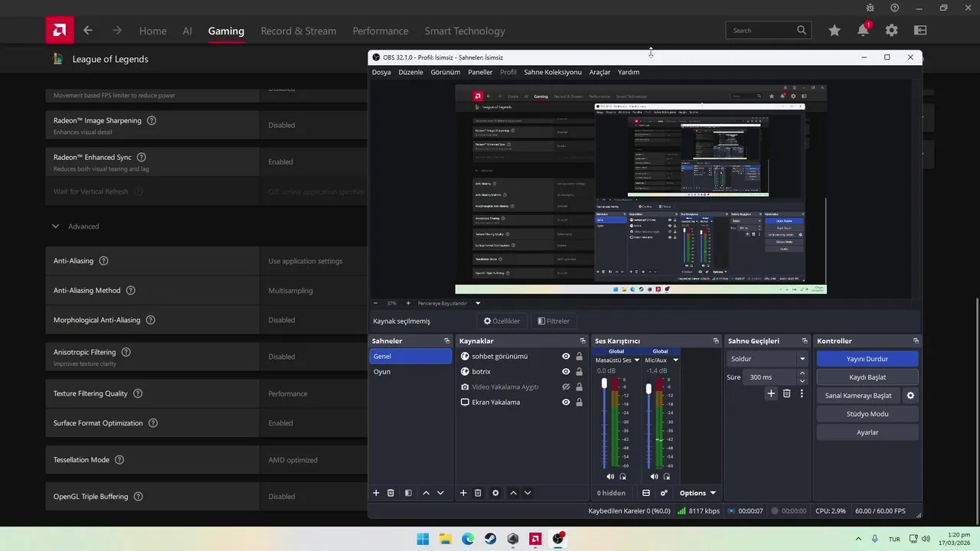Open Steam from the taskbar
Viewport: 980px width, 551px height.
click(490, 539)
